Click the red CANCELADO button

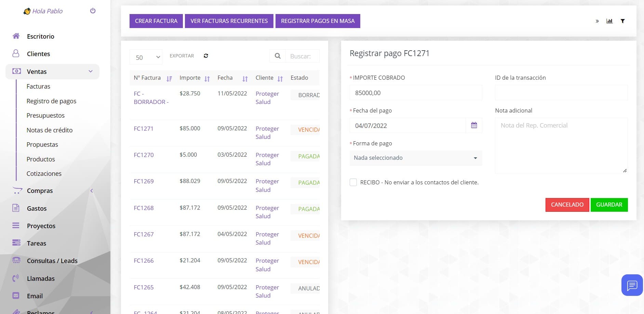pyautogui.click(x=567, y=205)
